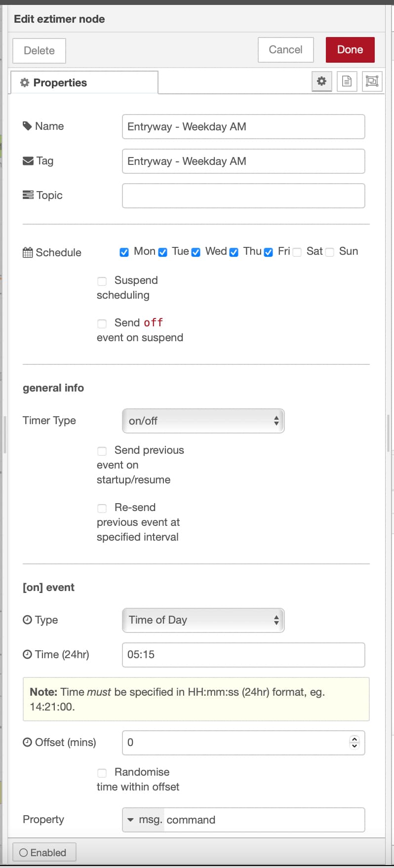Click the tag icon beside Name

click(28, 126)
